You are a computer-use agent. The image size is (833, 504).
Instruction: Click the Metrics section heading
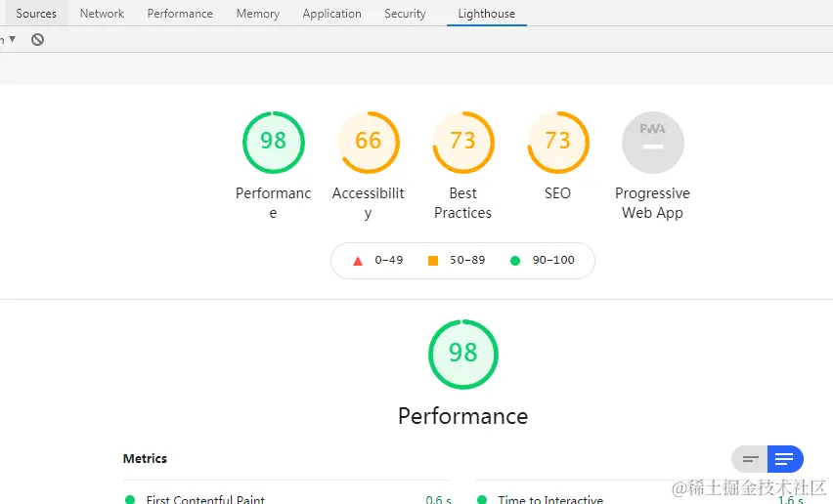coord(145,458)
